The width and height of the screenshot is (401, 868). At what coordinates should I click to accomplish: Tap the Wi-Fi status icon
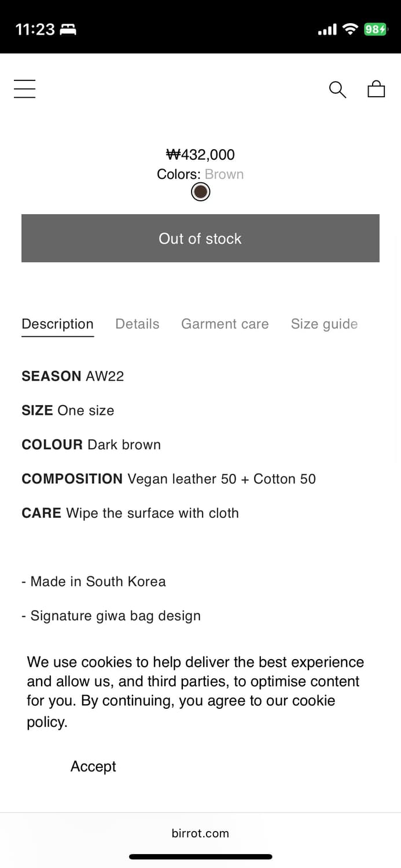click(x=350, y=29)
